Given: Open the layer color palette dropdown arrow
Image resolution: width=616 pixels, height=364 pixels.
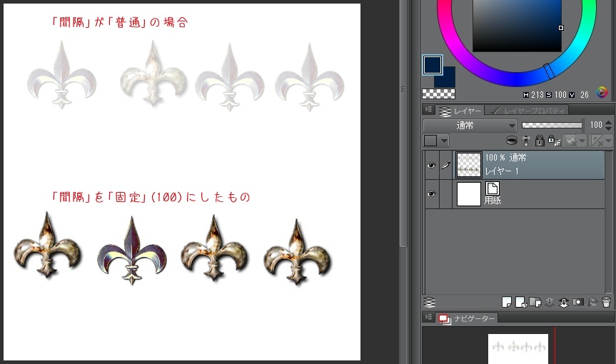Looking at the screenshot, I should [444, 141].
